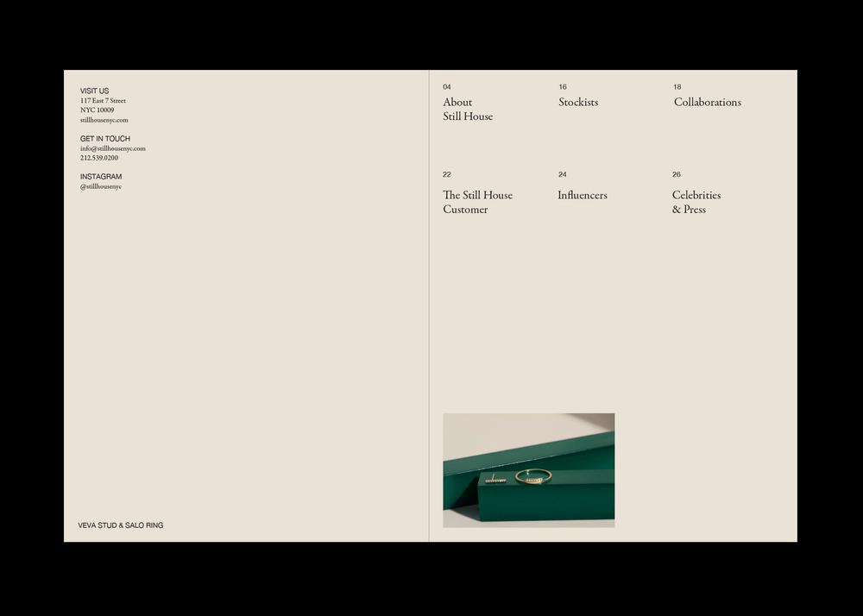
Task: Click the info@stillhousenyc.com email address
Action: click(113, 148)
